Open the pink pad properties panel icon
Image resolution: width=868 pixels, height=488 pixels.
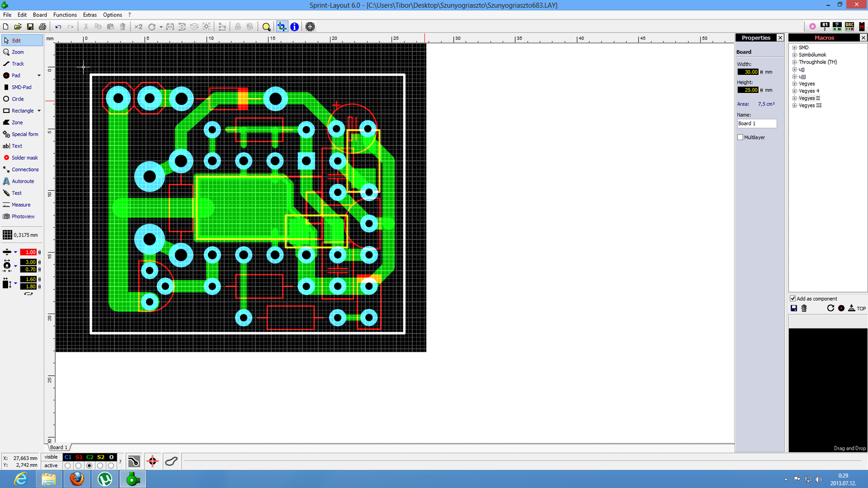(x=813, y=27)
